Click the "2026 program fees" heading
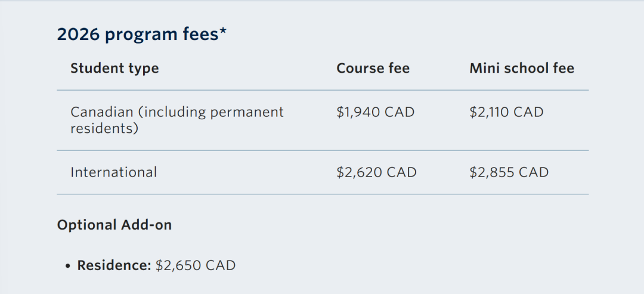 pos(138,35)
